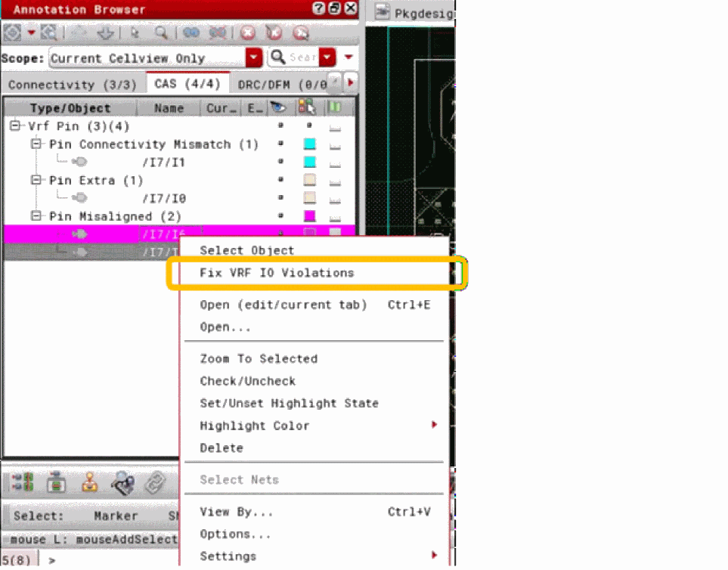Image resolution: width=728 pixels, height=570 pixels.
Task: Click the float/undock panel icon in title bar
Action: pos(334,8)
